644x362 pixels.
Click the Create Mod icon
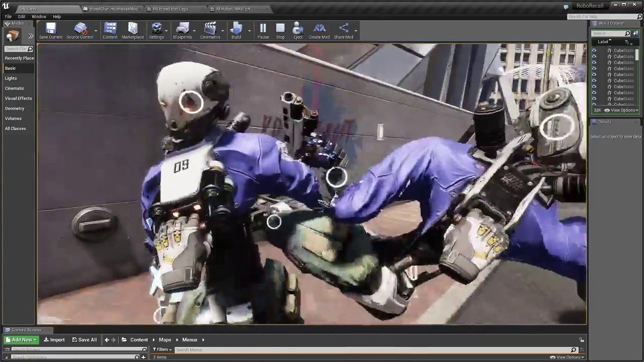pos(319,28)
